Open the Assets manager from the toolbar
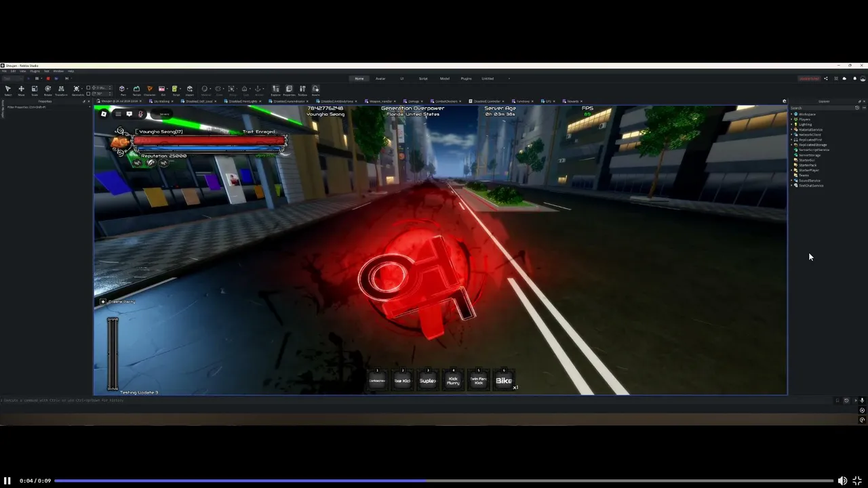Image resolution: width=868 pixels, height=488 pixels. (315, 90)
